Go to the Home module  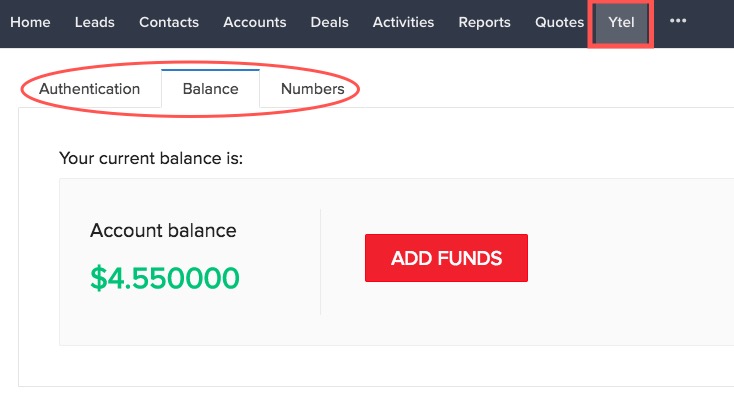[x=30, y=22]
